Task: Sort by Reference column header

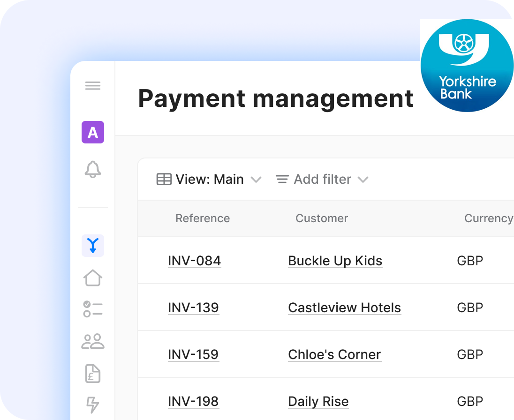Action: pyautogui.click(x=203, y=218)
